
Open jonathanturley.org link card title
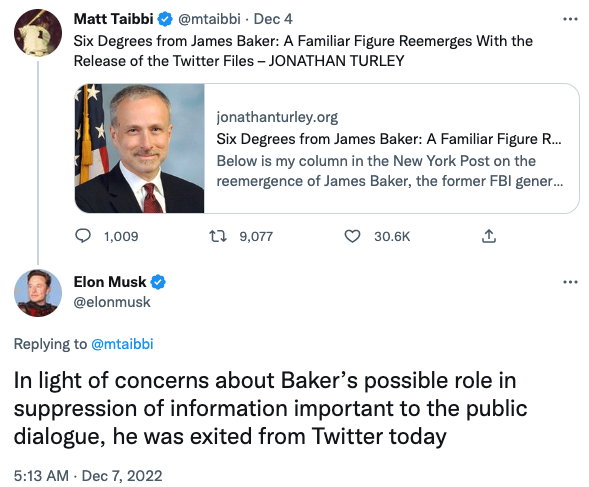pos(389,139)
